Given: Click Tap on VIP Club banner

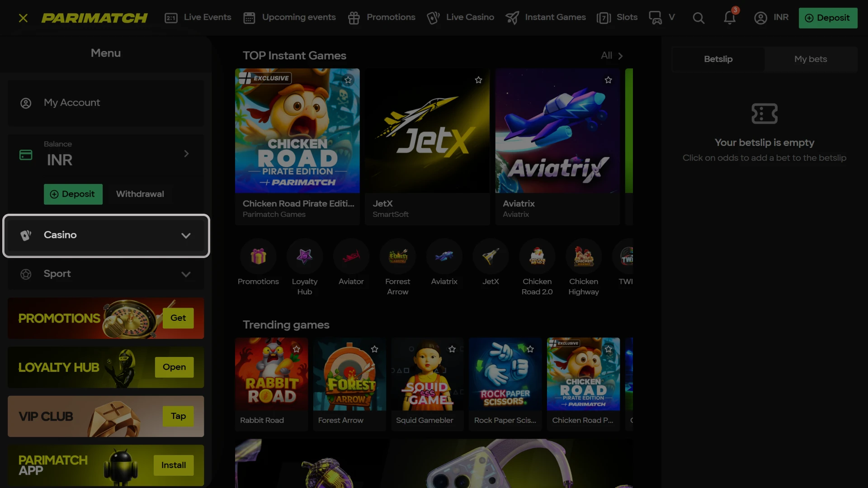Looking at the screenshot, I should point(178,416).
